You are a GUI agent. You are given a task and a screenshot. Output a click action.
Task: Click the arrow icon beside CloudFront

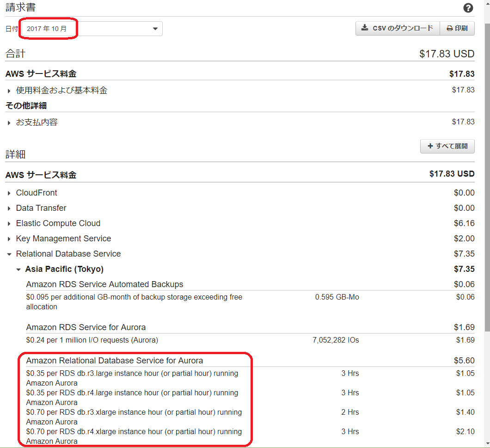click(x=9, y=193)
